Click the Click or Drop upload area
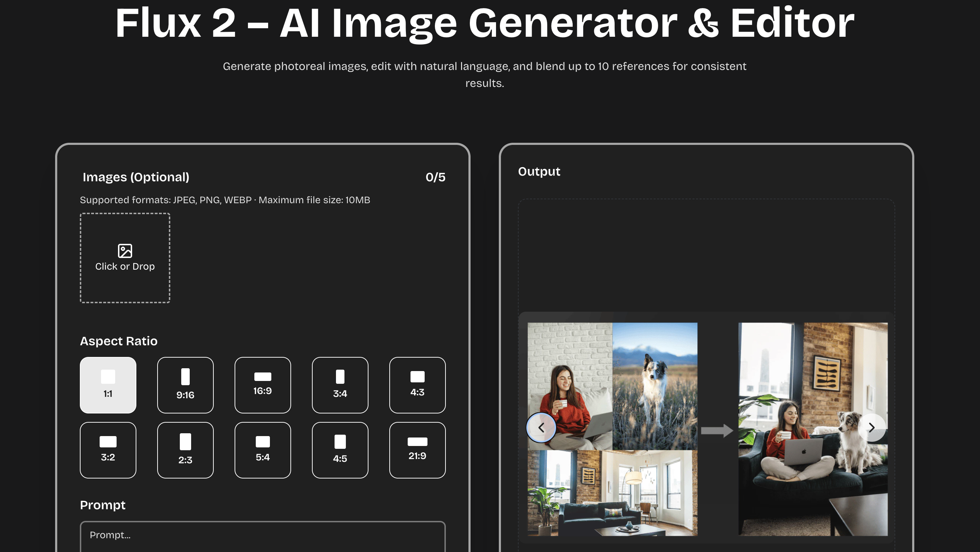This screenshot has width=980, height=552. click(124, 259)
